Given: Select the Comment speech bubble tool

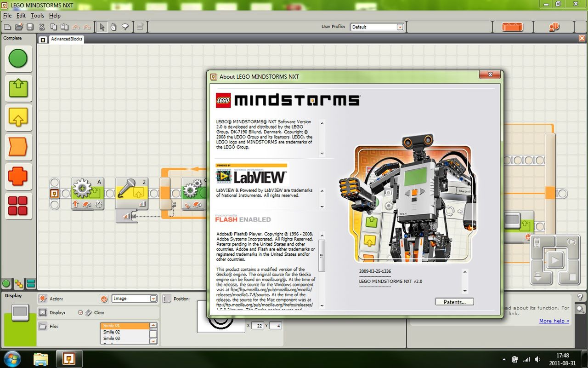Looking at the screenshot, I should pyautogui.click(x=125, y=27).
